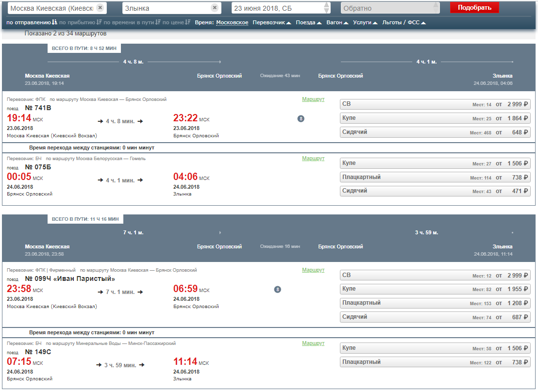Click the info badge 8 for train 741В
538x392 pixels.
[x=301, y=118]
